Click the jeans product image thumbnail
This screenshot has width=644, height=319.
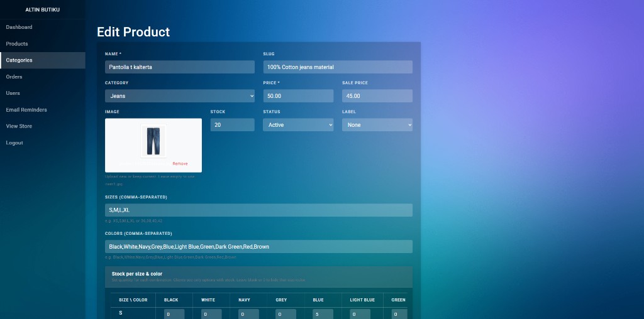click(153, 141)
